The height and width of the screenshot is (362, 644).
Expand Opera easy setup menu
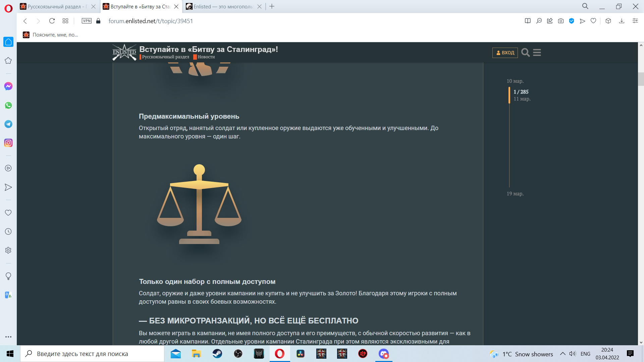[x=635, y=21]
